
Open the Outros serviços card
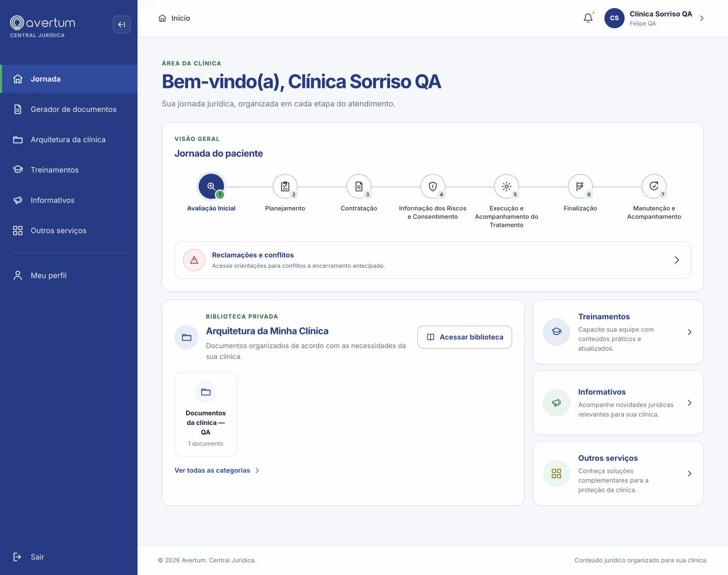(x=618, y=473)
